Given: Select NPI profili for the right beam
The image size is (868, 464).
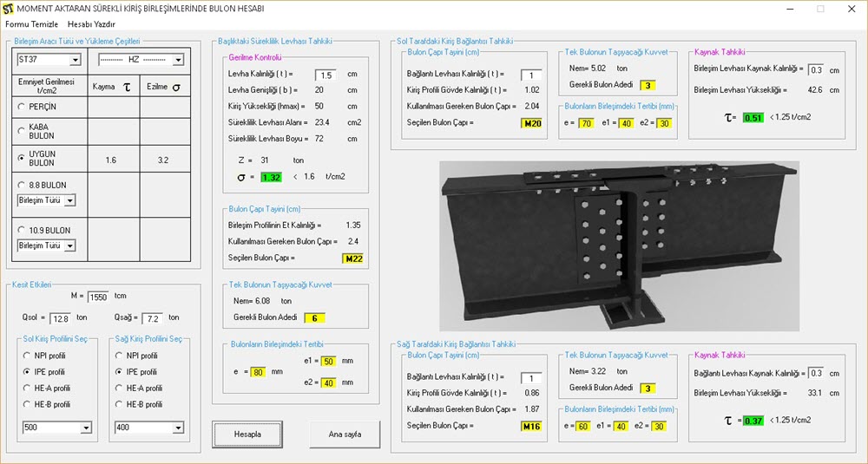Looking at the screenshot, I should pyautogui.click(x=118, y=356).
